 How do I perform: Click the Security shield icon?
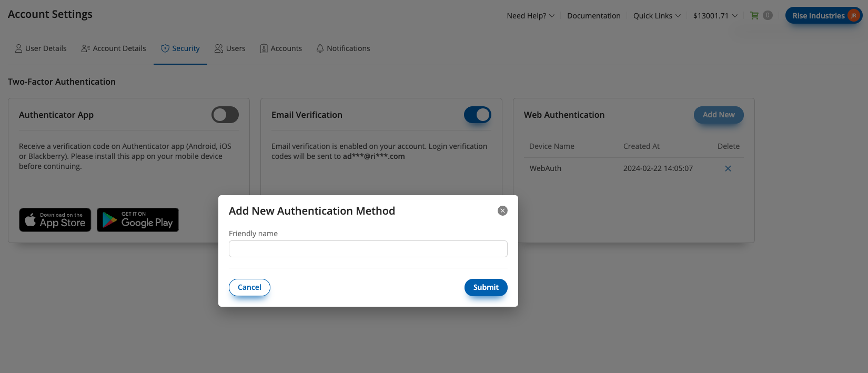pos(165,48)
